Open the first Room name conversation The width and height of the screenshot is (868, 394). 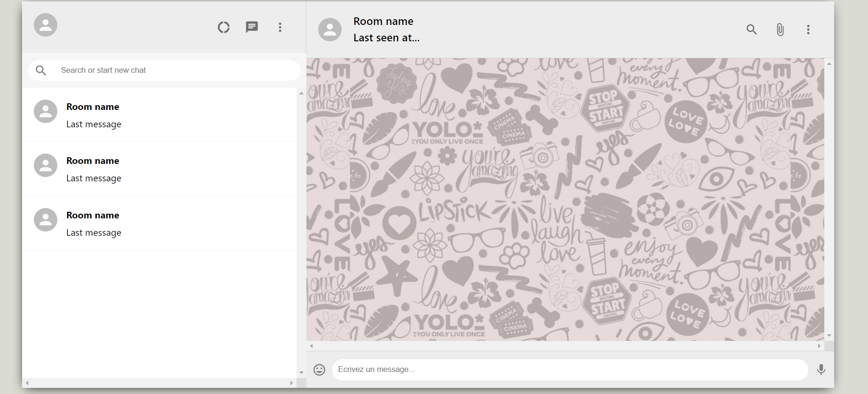click(x=160, y=115)
